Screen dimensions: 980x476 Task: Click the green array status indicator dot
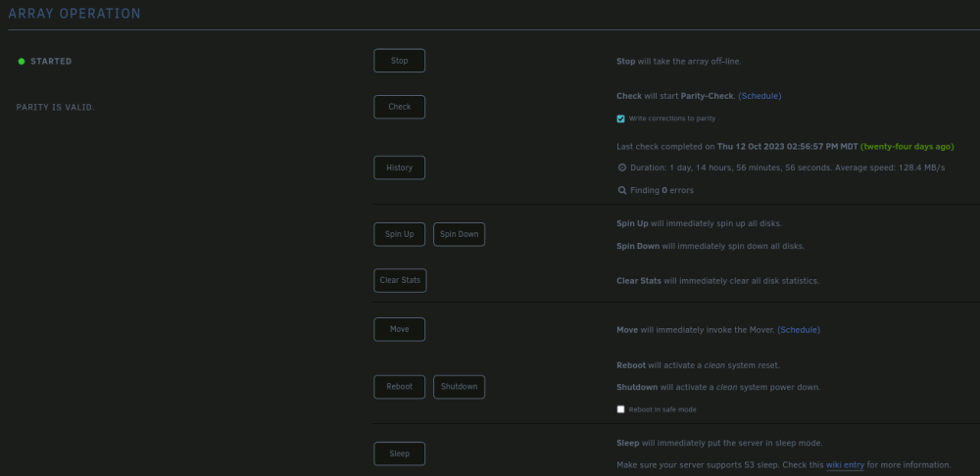pos(22,62)
